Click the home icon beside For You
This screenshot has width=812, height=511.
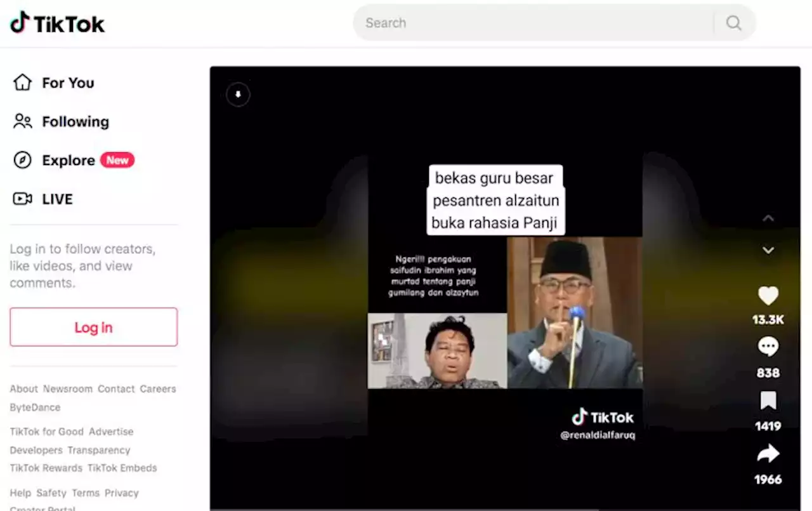22,83
